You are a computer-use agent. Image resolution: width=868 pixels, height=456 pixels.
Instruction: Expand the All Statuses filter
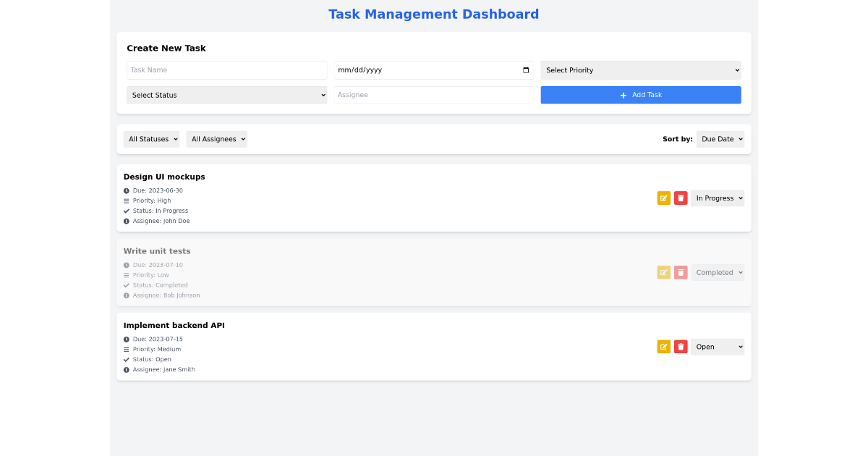pos(151,139)
